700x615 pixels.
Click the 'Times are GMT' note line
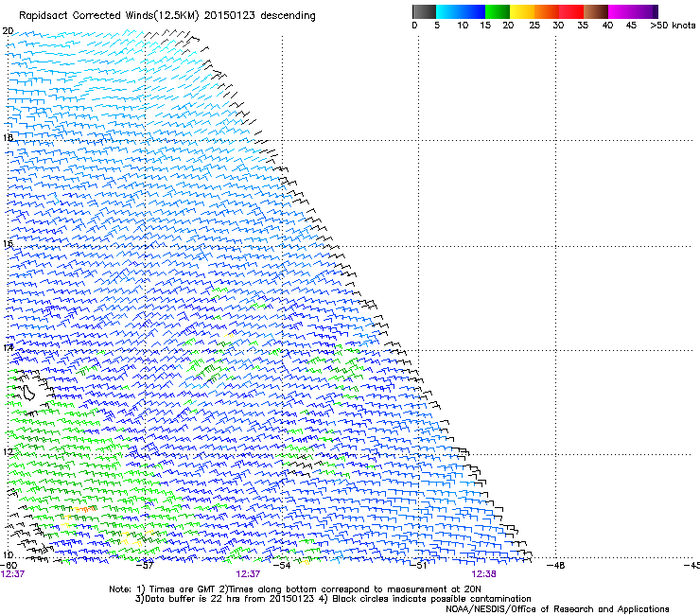(184, 589)
